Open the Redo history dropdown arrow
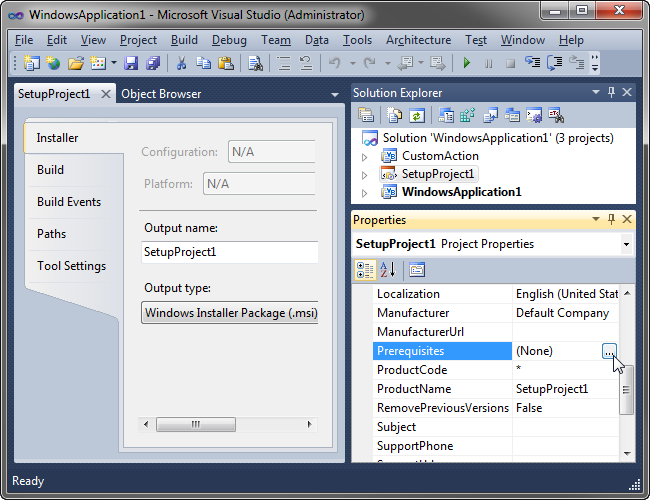 388,63
